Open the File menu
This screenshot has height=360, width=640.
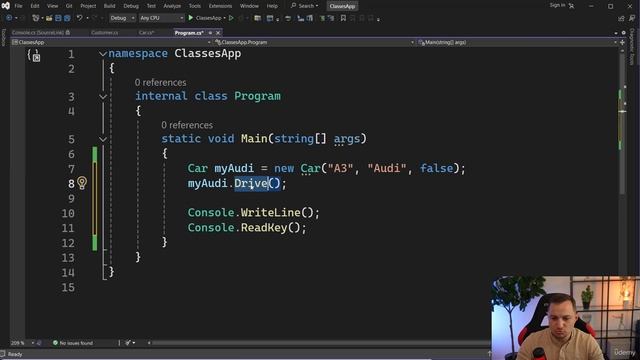click(18, 6)
